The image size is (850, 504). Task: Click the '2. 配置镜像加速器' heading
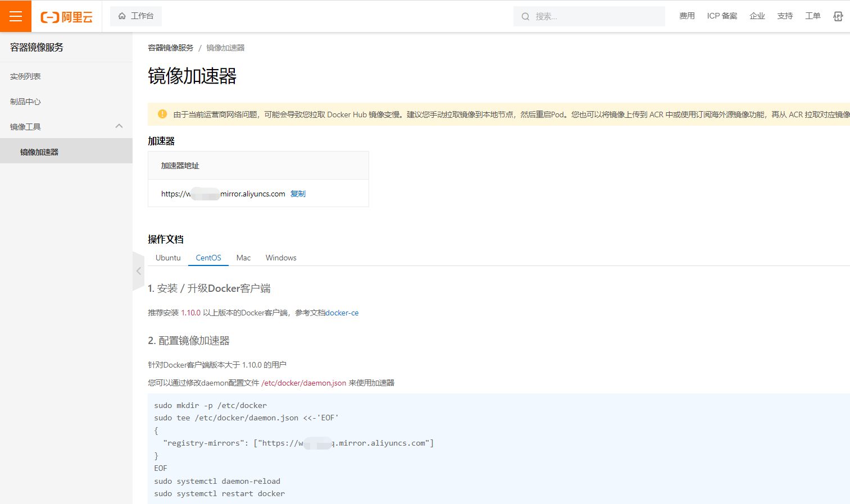click(189, 340)
